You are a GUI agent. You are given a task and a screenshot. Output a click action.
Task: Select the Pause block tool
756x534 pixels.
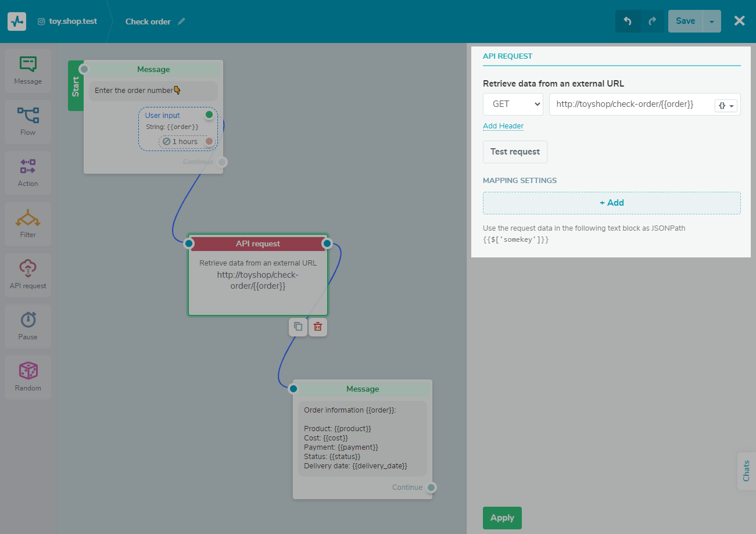click(x=27, y=326)
